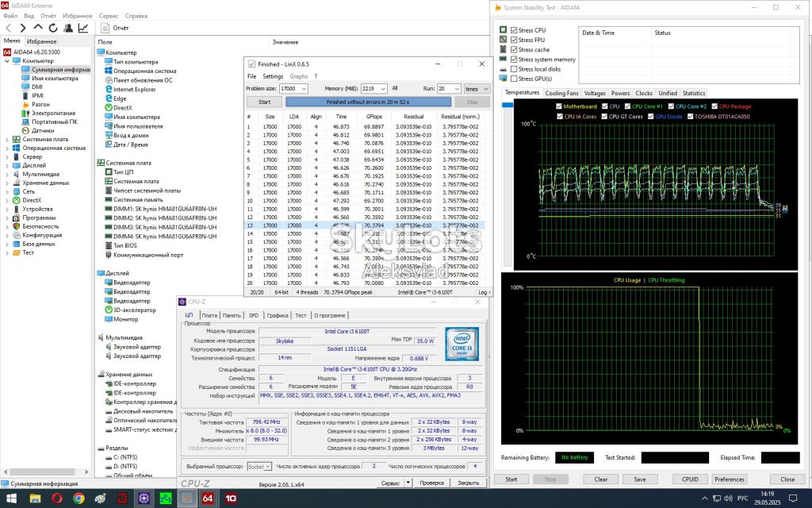812x508 pixels.
Task: Click the forward arrow in AIDA64 toolbar
Action: point(23,28)
